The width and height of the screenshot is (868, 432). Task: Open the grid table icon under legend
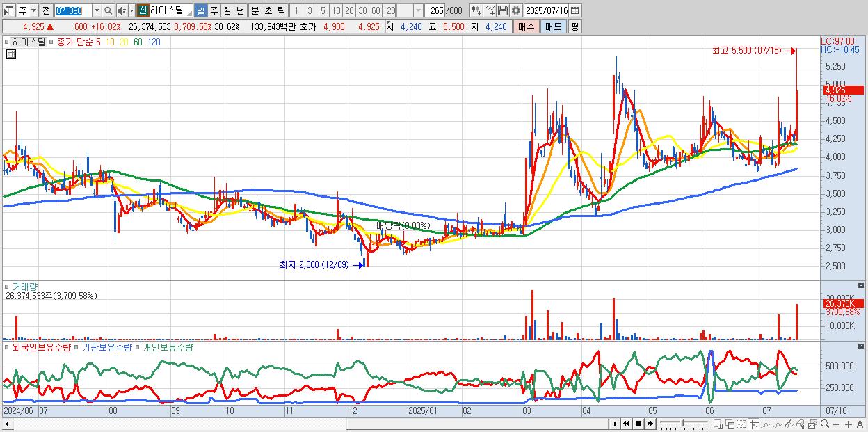(10, 55)
